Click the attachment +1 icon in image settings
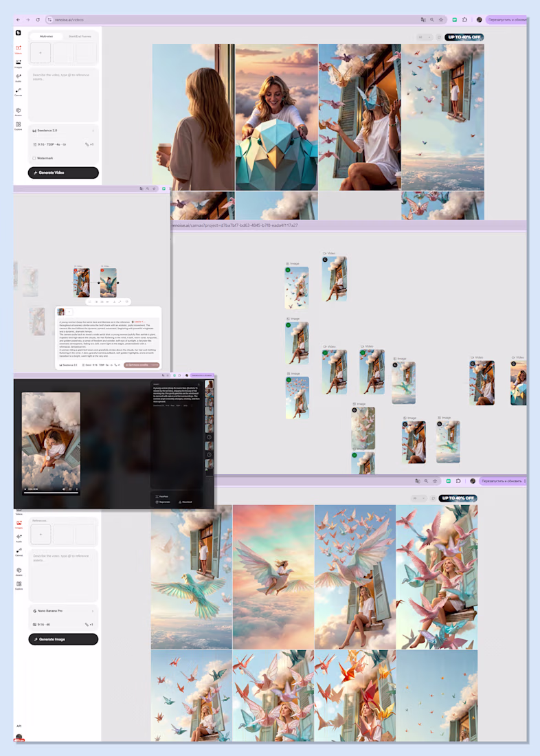Screen dimensions: 540x756 89,624
